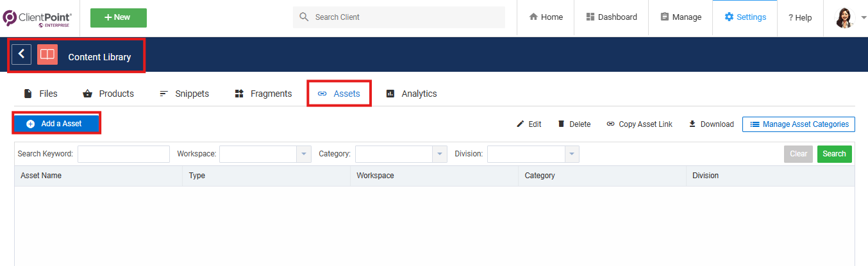Click the Add a Asset button
868x266 pixels.
coord(56,124)
